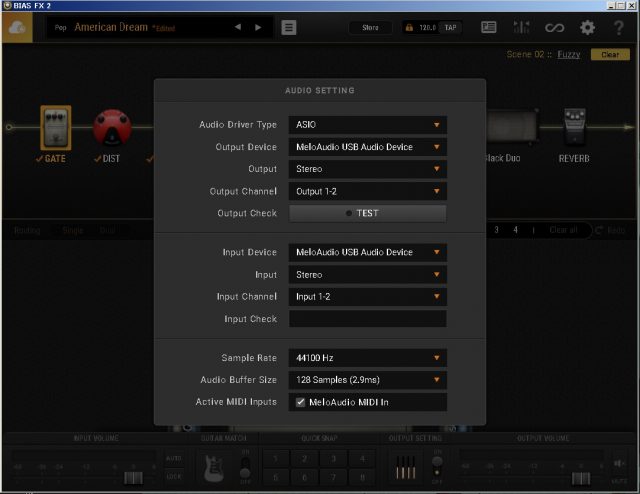Click the BIAS FX 2 title bar icon
640x494 pixels.
[x=7, y=5]
